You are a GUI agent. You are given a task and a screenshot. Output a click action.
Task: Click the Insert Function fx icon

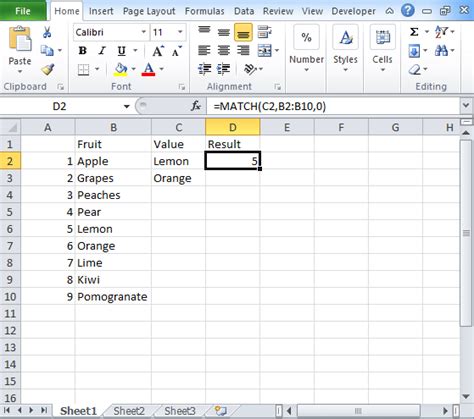coord(196,106)
